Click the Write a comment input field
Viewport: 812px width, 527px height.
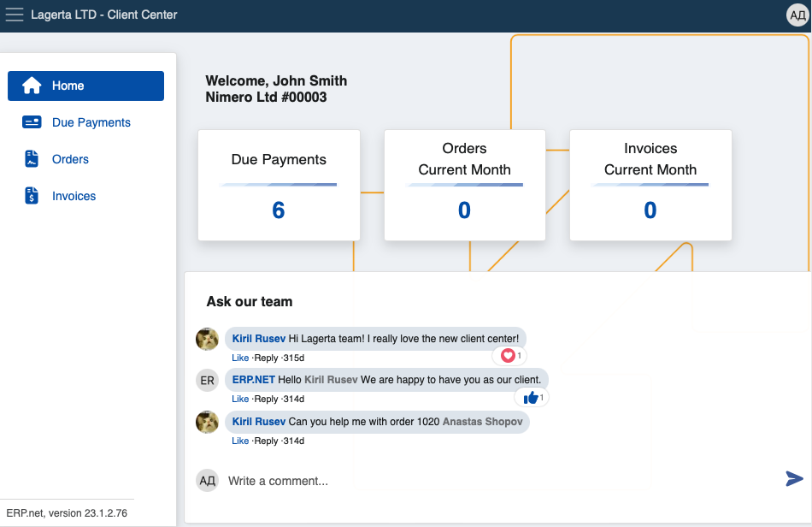pos(342,480)
